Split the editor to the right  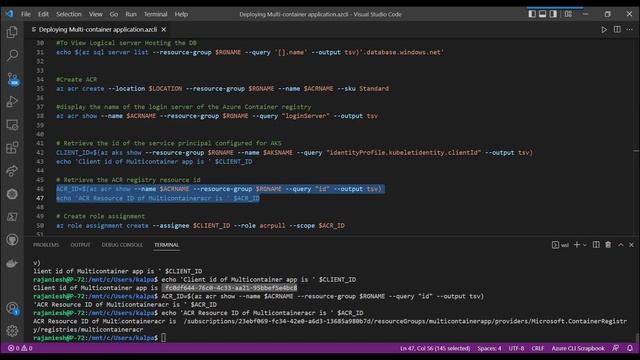[617, 29]
